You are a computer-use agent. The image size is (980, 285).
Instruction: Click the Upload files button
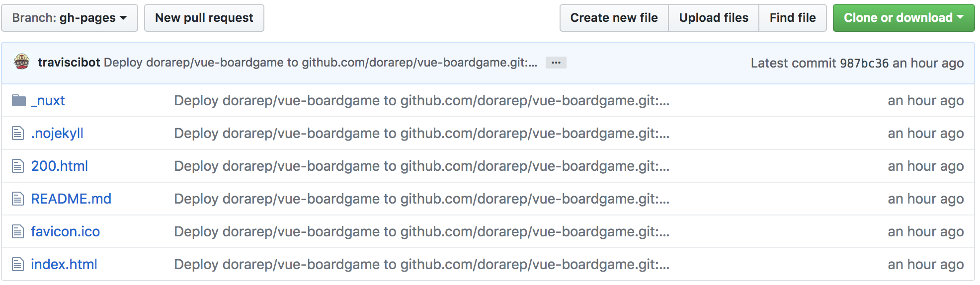pos(714,18)
